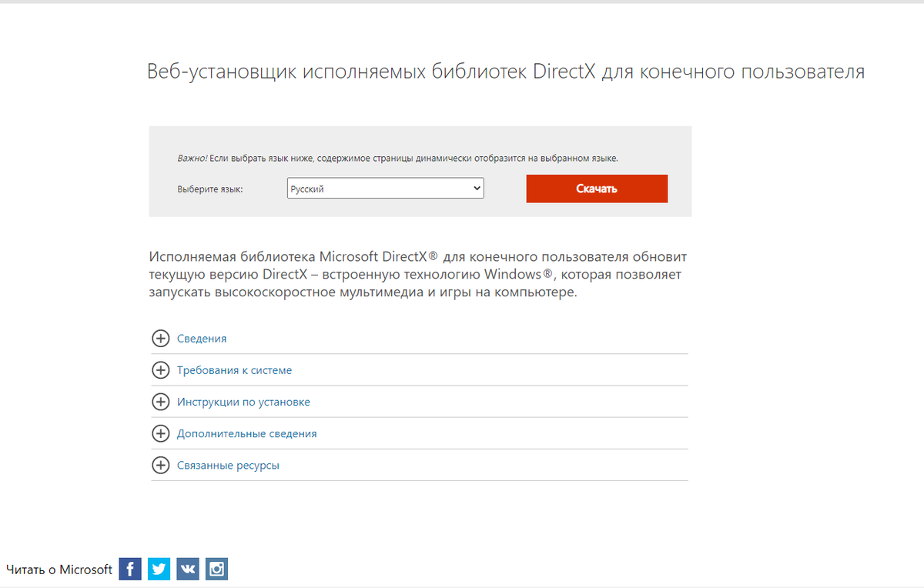Open Microsoft's VK page icon

point(188,569)
